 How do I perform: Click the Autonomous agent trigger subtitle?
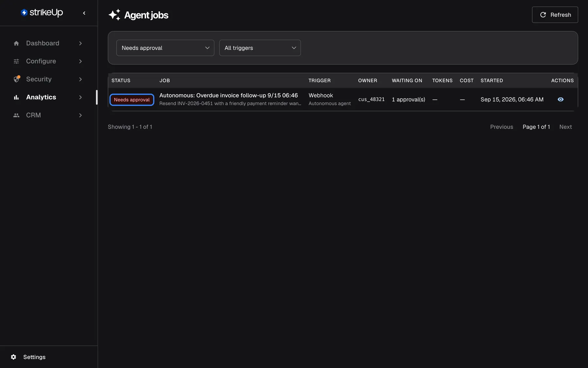pyautogui.click(x=330, y=103)
